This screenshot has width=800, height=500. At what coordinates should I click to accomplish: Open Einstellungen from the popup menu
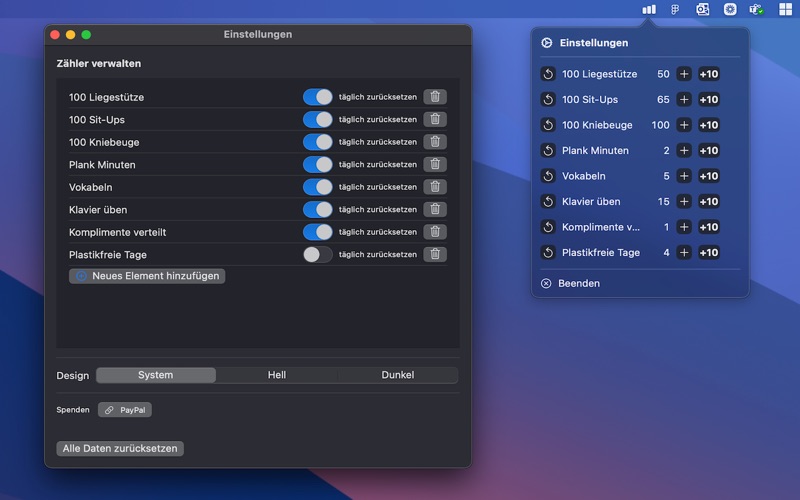point(586,43)
